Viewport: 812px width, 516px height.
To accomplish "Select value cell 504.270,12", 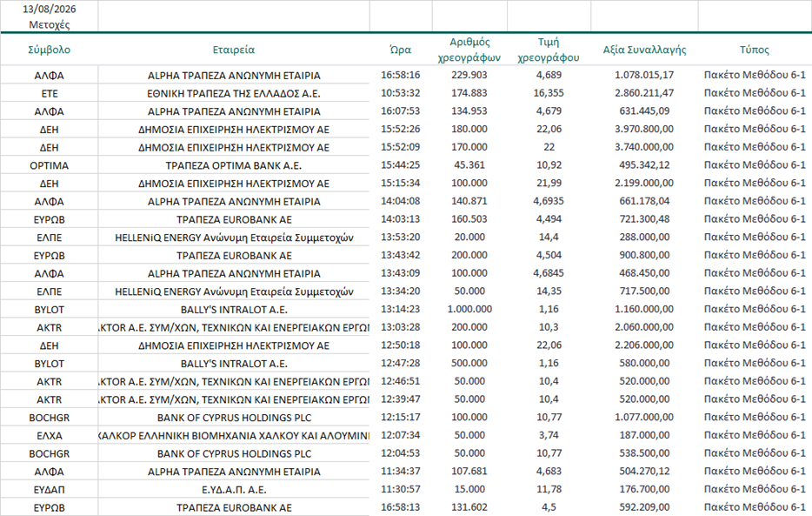I will (644, 472).
